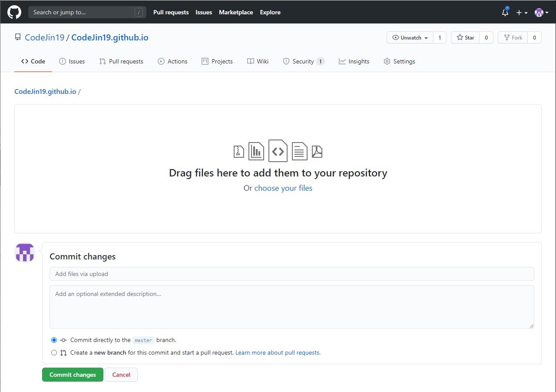Click the Security alert count badge

click(320, 61)
